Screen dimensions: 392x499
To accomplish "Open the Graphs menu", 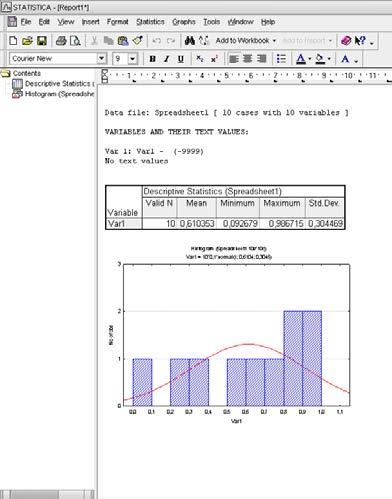I will 184,22.
